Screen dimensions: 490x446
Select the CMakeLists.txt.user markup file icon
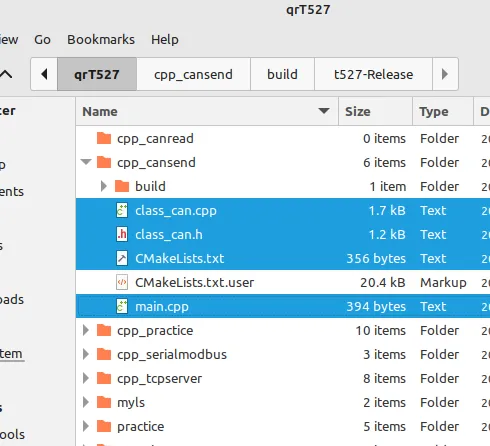click(122, 282)
